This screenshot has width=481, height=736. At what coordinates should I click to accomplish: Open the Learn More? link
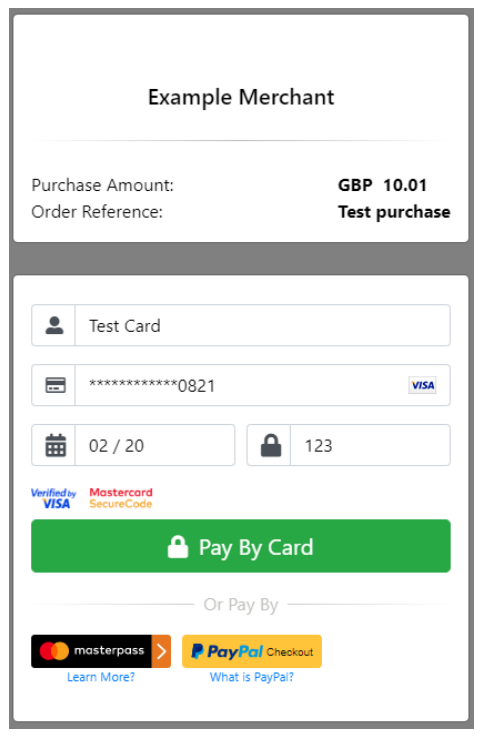tap(101, 677)
